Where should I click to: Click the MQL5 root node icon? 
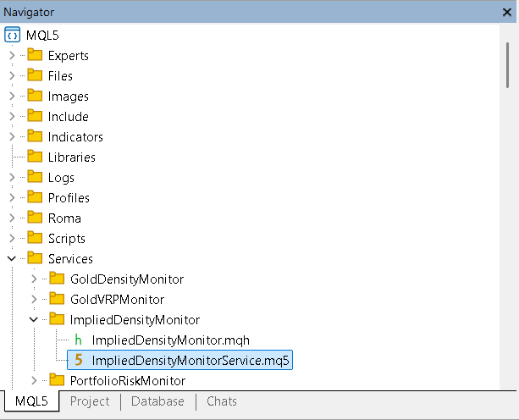point(12,35)
